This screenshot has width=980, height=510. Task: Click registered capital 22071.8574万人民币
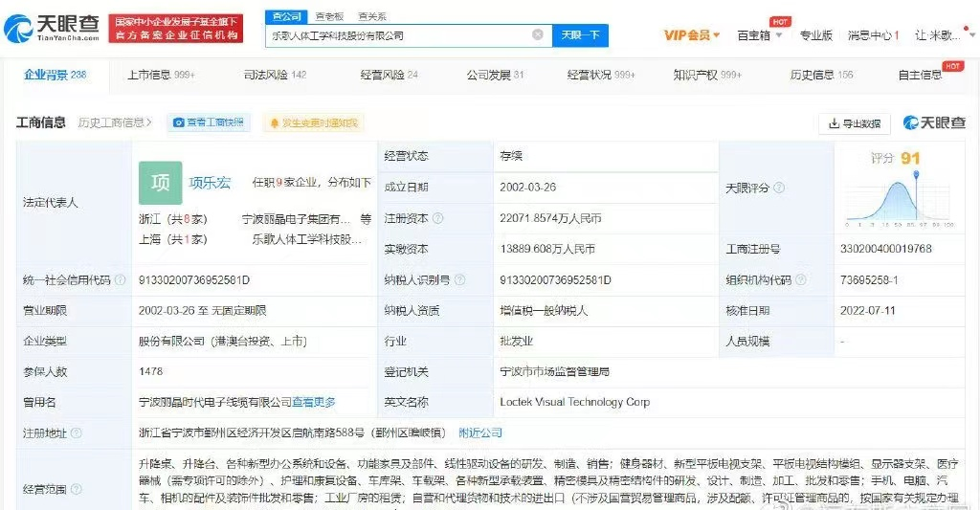click(x=550, y=218)
